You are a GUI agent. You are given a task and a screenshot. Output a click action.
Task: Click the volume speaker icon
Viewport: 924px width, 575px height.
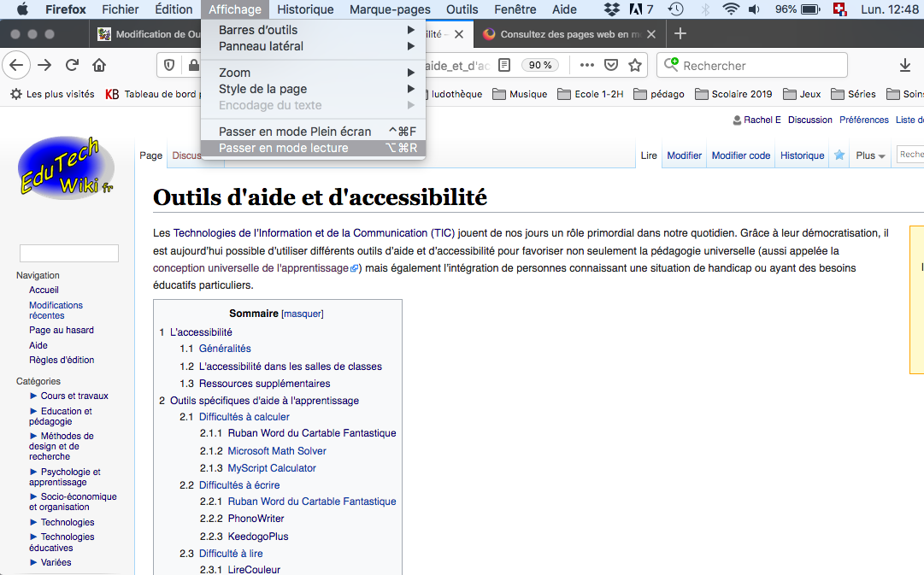tap(754, 9)
